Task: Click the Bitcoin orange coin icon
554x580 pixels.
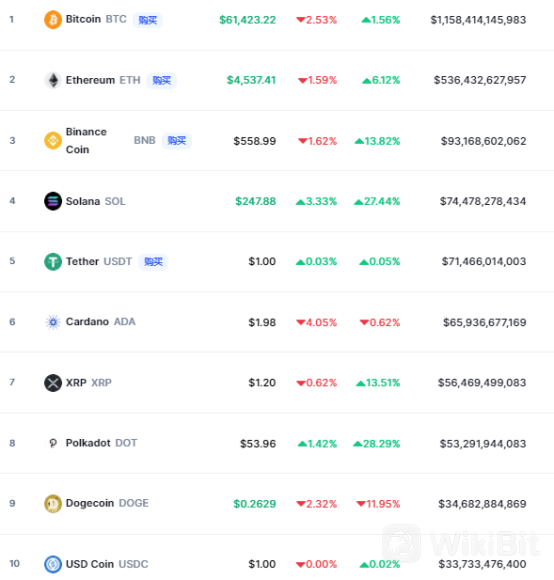Action: coord(53,20)
